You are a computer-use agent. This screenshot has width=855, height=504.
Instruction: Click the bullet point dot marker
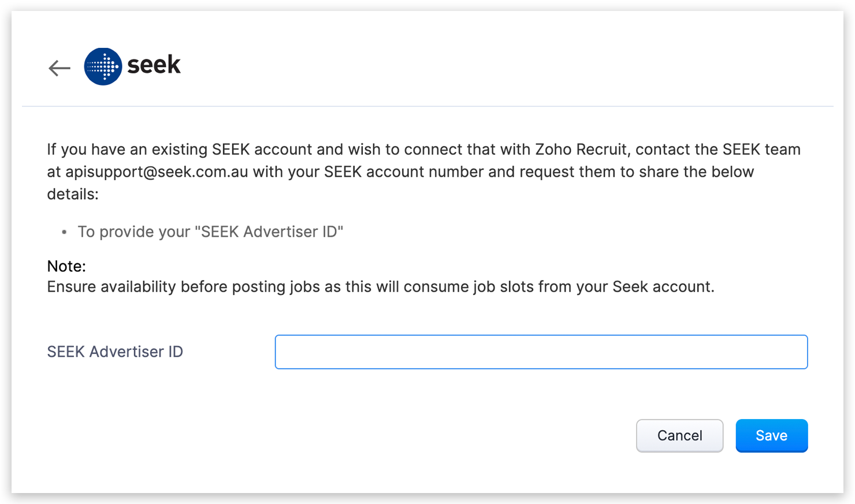64,232
